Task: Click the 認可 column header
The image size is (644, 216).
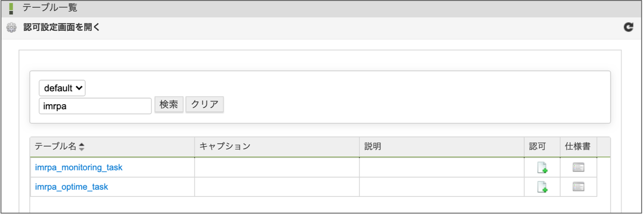Action: pos(537,146)
